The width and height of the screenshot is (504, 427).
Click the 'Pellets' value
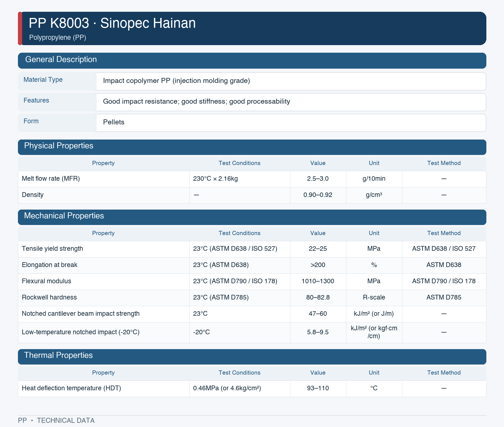(114, 122)
